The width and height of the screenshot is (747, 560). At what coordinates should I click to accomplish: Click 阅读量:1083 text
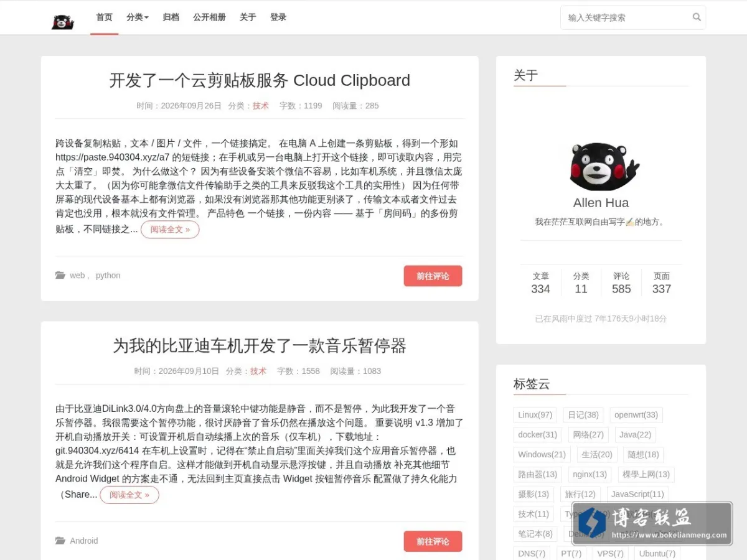(355, 371)
